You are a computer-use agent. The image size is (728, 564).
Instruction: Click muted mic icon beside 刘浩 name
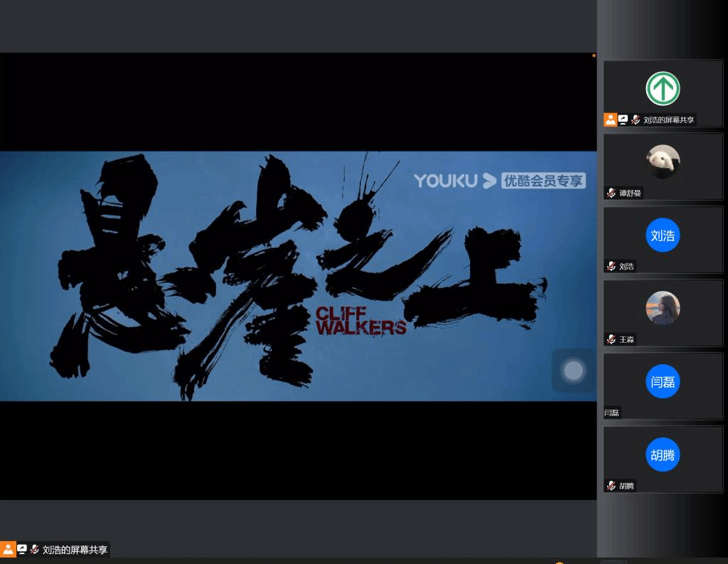pyautogui.click(x=611, y=267)
